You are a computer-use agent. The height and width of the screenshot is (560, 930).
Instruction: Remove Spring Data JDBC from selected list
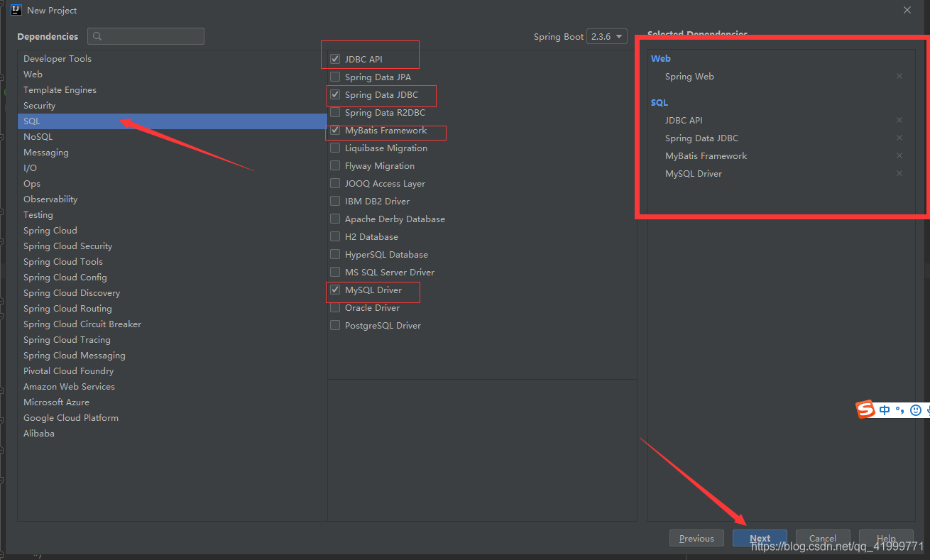click(x=899, y=138)
